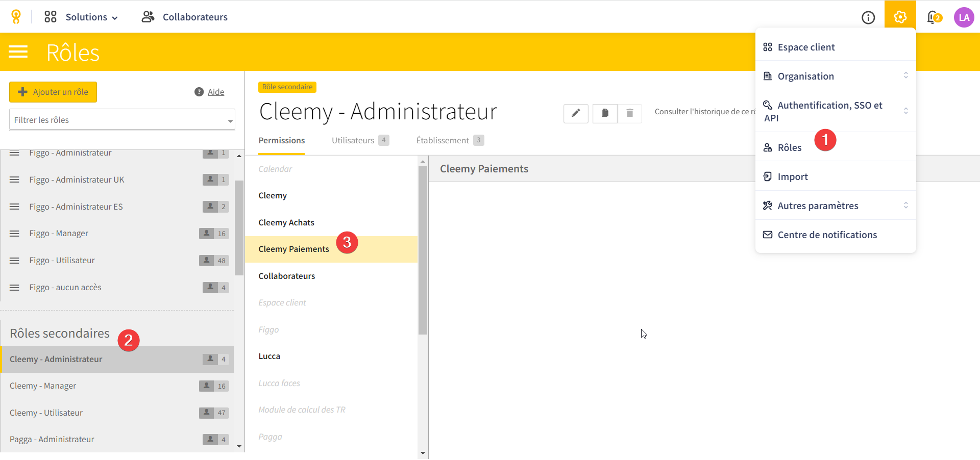
Task: Open the Aide help link
Action: click(x=216, y=92)
